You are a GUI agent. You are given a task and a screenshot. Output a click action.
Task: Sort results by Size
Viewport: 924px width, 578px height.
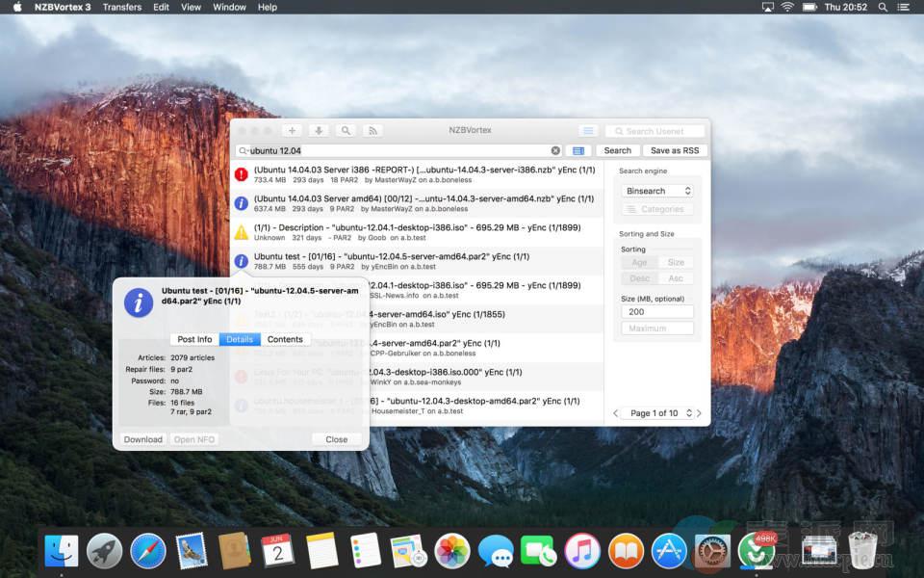[676, 262]
